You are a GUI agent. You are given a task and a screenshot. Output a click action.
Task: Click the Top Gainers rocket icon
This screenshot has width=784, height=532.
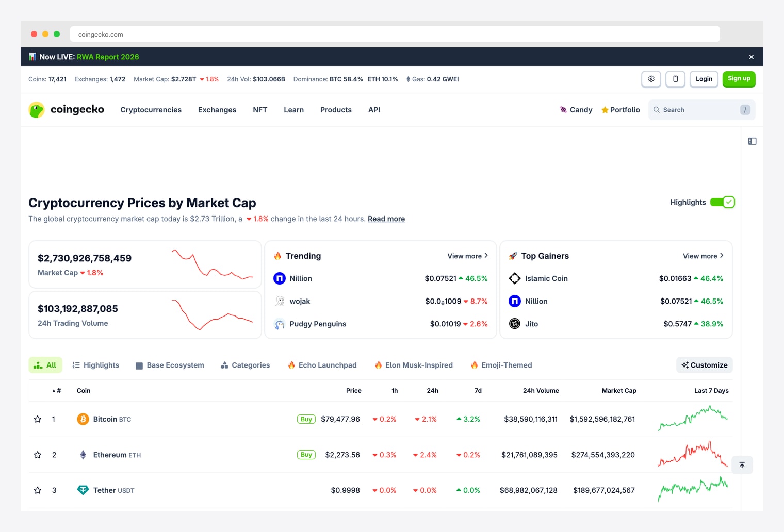[x=513, y=256]
